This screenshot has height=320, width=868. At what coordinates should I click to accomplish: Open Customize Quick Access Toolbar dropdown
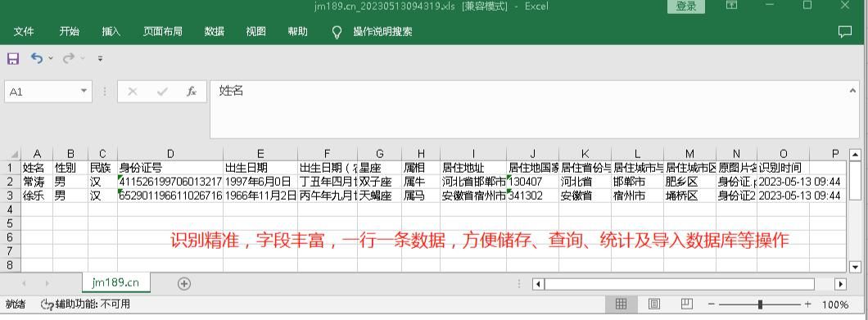(100, 58)
